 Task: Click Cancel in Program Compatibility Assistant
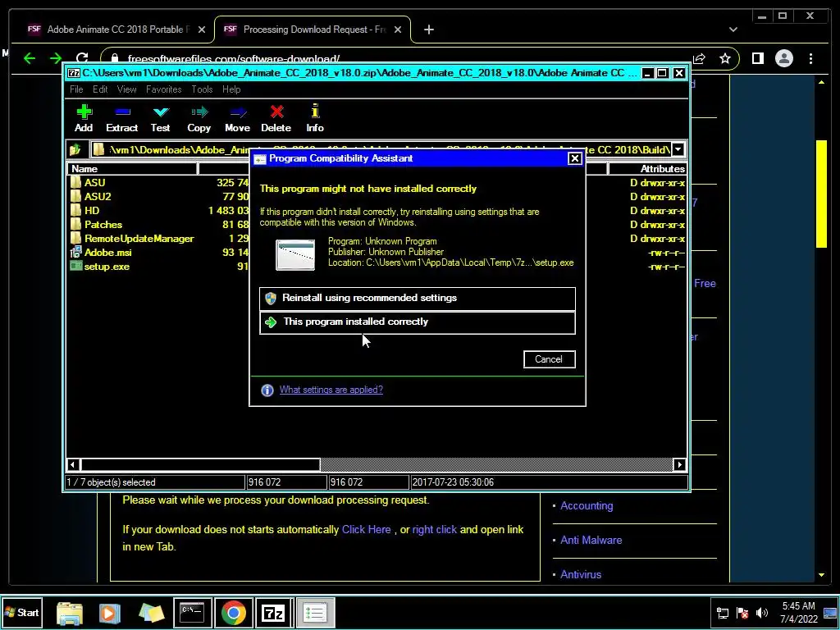pyautogui.click(x=549, y=359)
